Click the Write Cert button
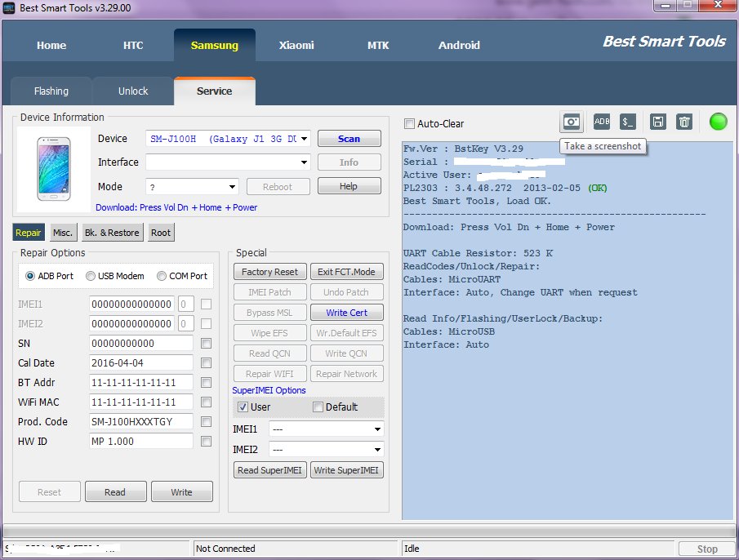The image size is (739, 560). [346, 313]
